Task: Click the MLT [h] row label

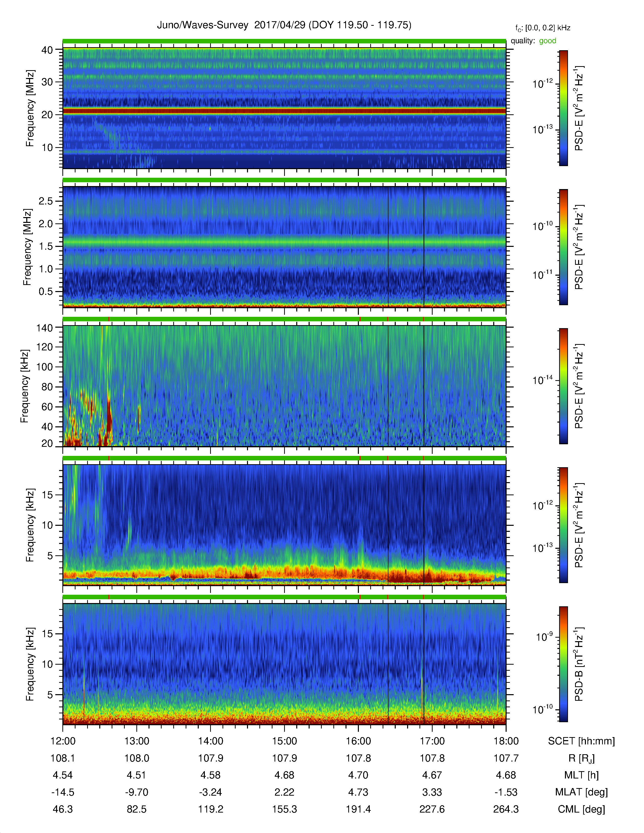Action: click(x=581, y=775)
